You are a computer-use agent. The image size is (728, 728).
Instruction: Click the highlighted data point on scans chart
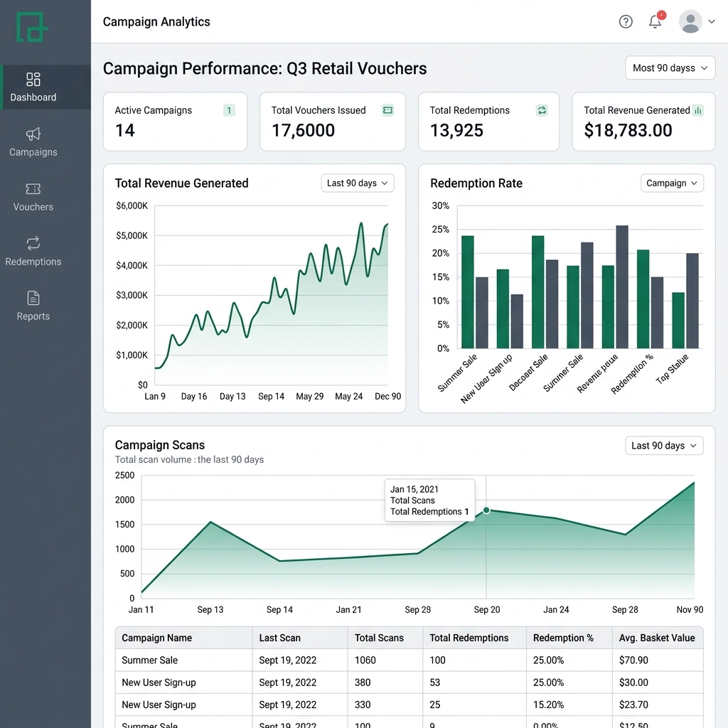click(486, 510)
